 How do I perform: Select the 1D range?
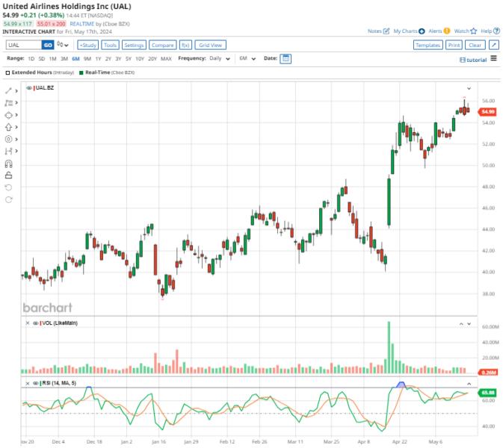[x=31, y=59]
